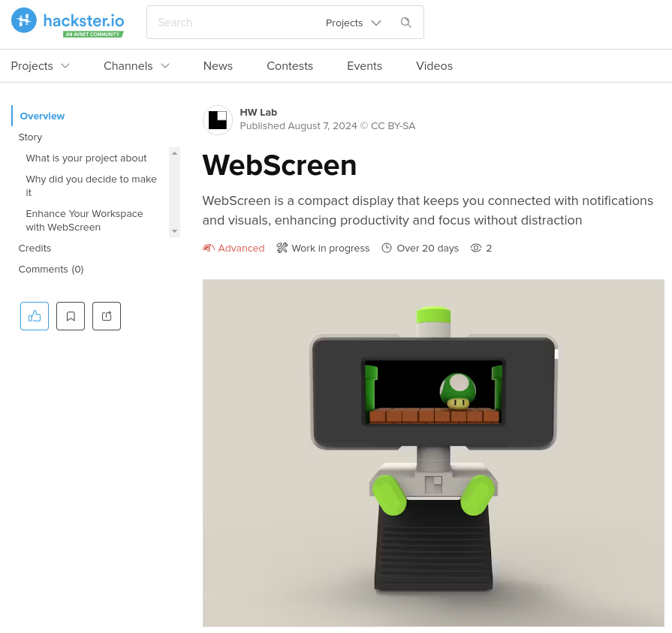This screenshot has width=672, height=633.
Task: Click the sidebar scrollbar up arrow
Action: click(174, 153)
